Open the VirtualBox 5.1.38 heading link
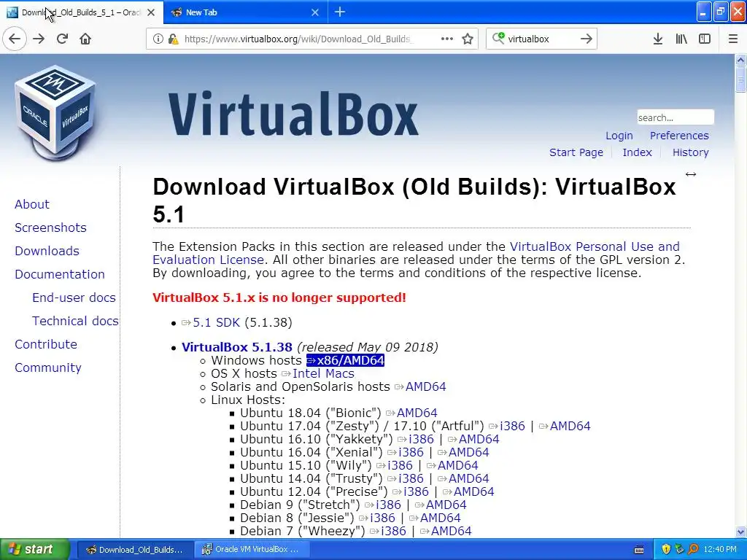The width and height of the screenshot is (747, 560). 237,347
